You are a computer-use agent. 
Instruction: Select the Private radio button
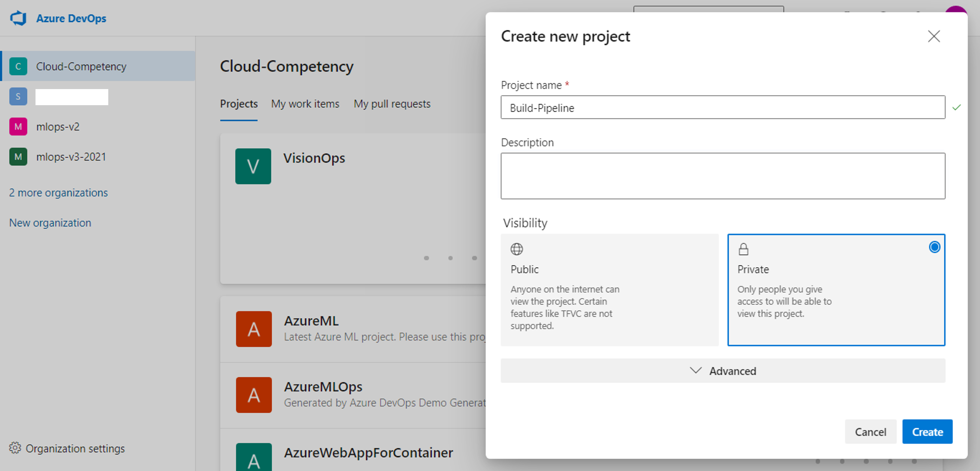(x=934, y=248)
